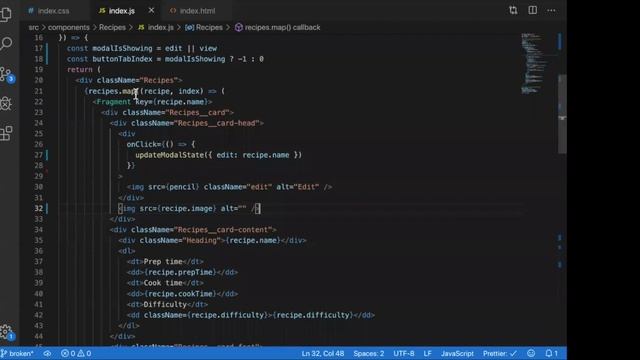Open the Explorer files view

[6, 14]
